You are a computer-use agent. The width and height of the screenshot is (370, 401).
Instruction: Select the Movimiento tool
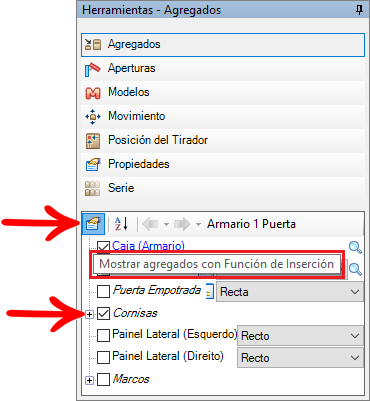click(x=223, y=116)
